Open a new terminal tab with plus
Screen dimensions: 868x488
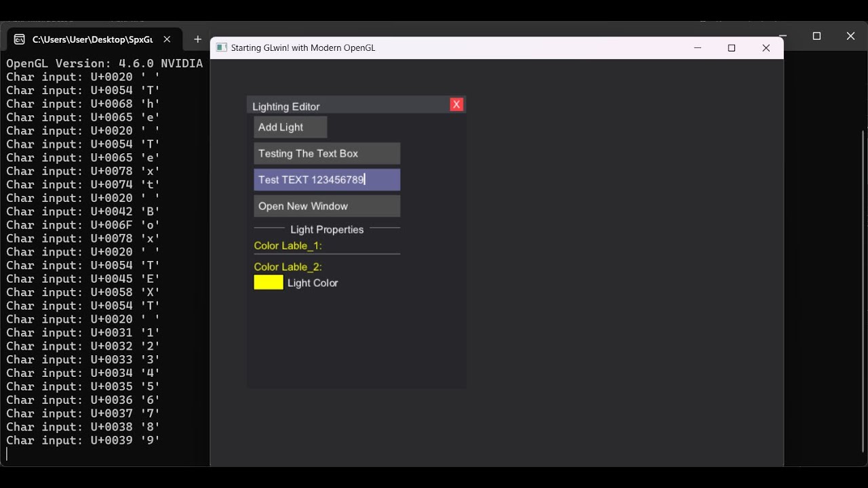(x=197, y=39)
